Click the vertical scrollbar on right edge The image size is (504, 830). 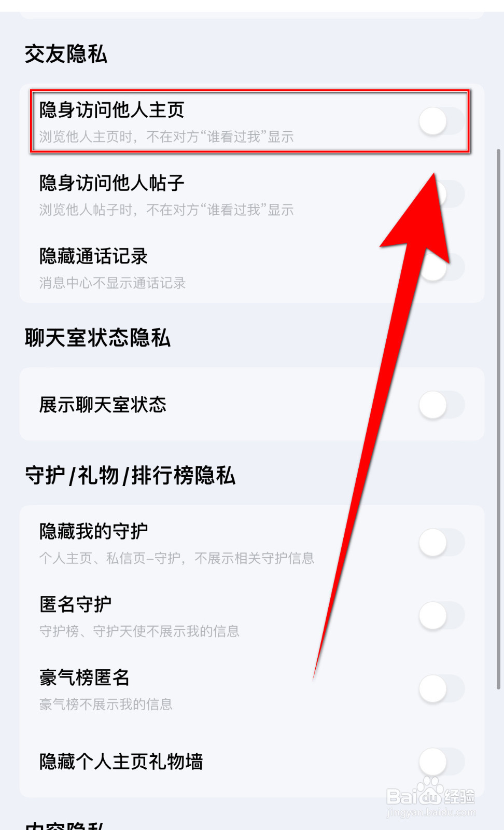click(x=498, y=419)
